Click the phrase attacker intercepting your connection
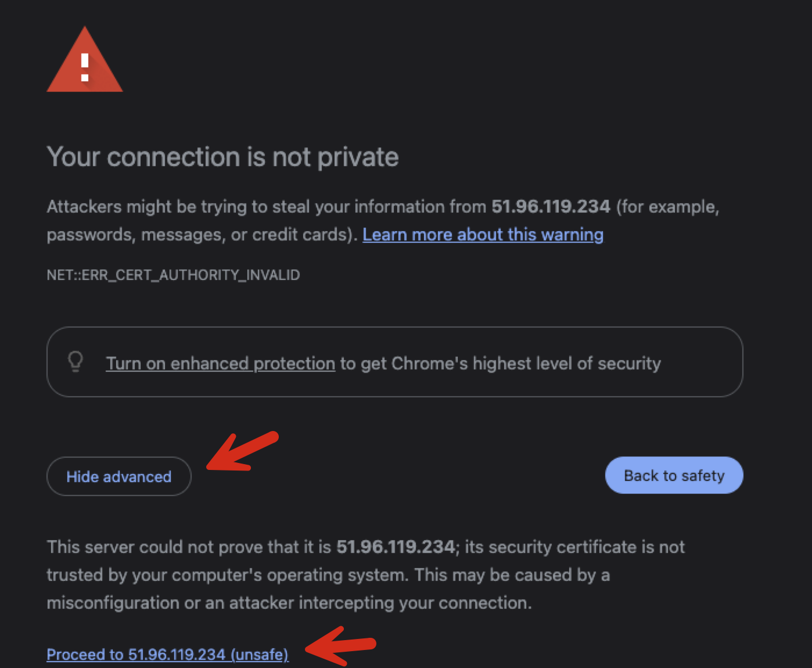The height and width of the screenshot is (668, 812). [x=380, y=603]
